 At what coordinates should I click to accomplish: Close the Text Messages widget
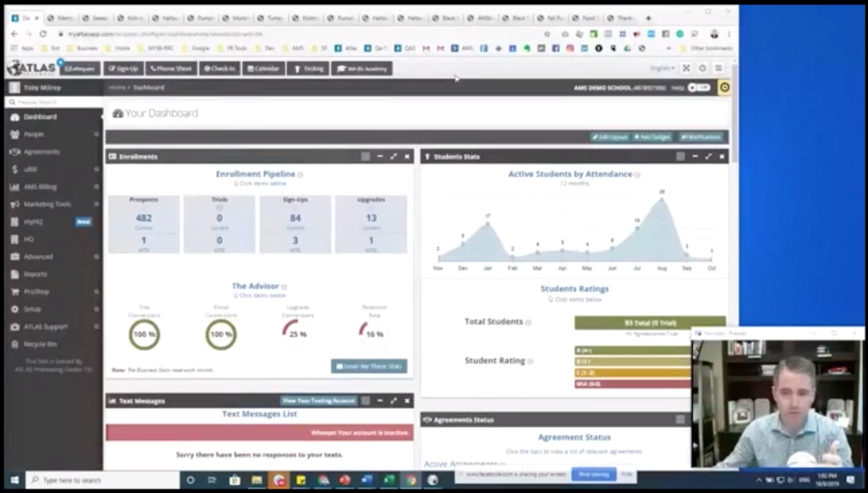(x=407, y=401)
